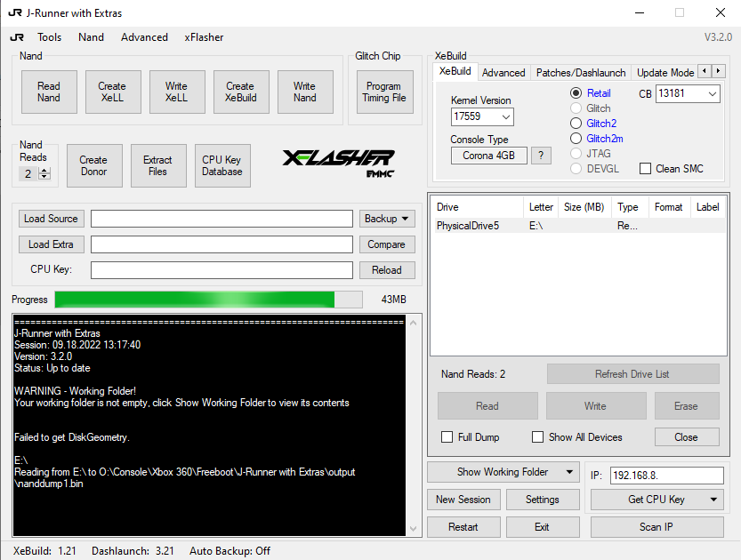Click the Corona 4GB console type button
The height and width of the screenshot is (560, 741).
(x=488, y=156)
